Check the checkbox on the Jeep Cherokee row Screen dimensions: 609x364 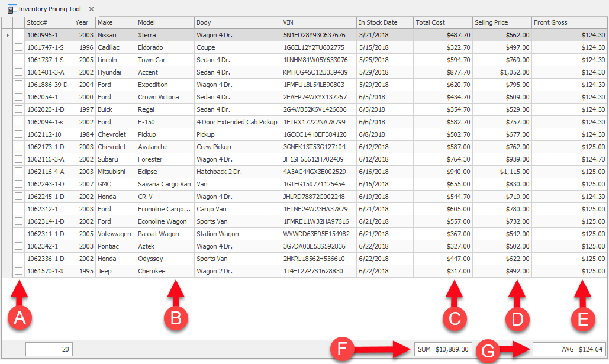[x=18, y=271]
